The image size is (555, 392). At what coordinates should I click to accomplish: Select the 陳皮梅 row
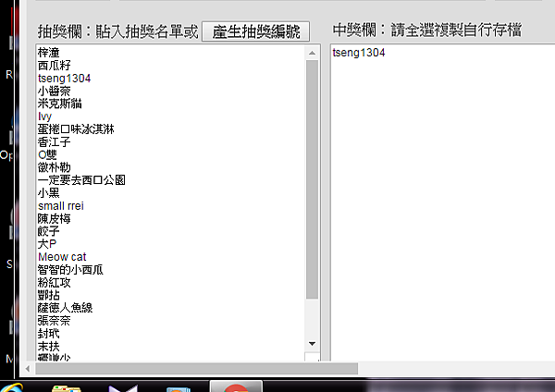click(55, 218)
